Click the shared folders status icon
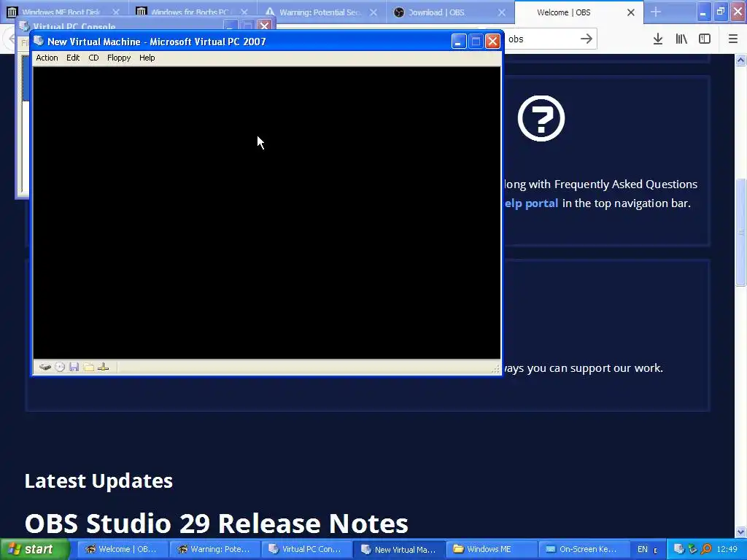The height and width of the screenshot is (560, 747). [88, 367]
